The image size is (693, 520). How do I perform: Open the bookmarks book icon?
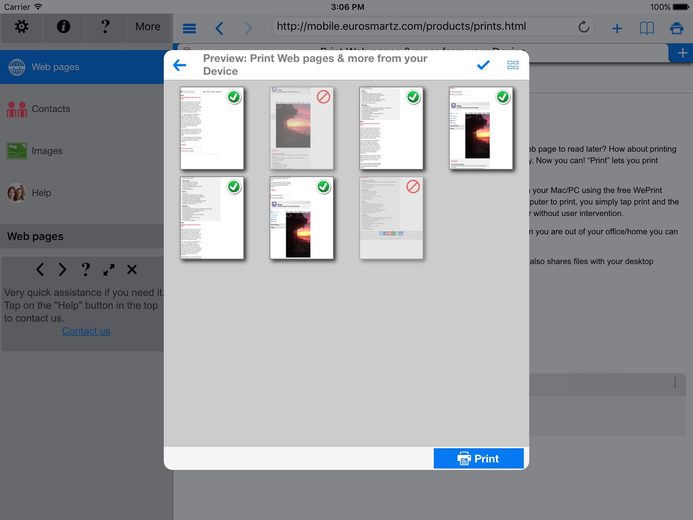click(x=647, y=29)
